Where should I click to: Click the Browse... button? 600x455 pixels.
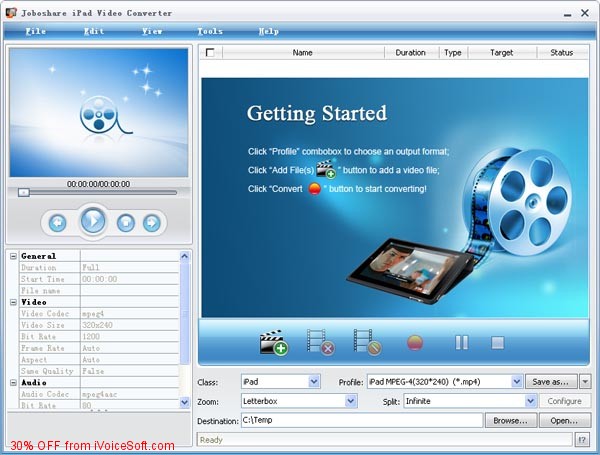(x=510, y=421)
